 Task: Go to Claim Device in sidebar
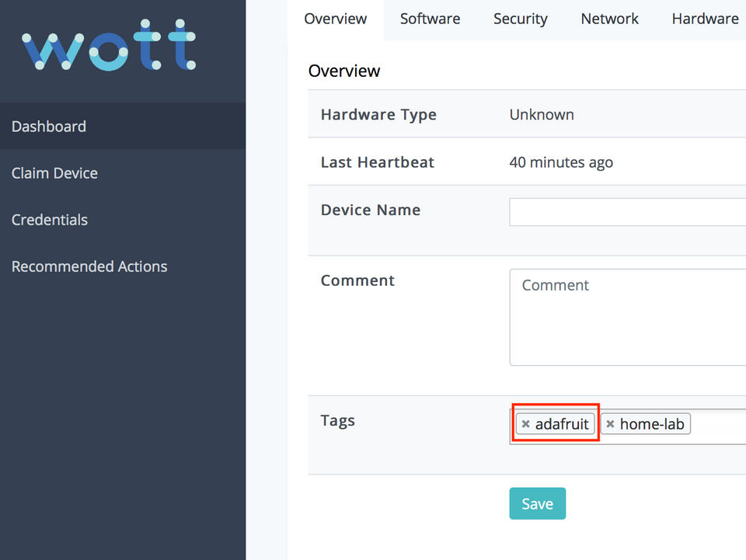(54, 173)
